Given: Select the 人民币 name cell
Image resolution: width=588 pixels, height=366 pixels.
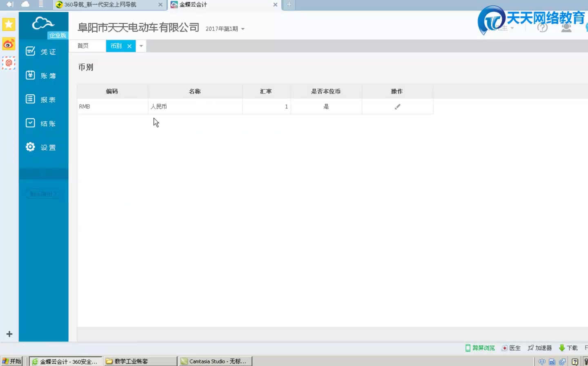Looking at the screenshot, I should click(x=195, y=107).
